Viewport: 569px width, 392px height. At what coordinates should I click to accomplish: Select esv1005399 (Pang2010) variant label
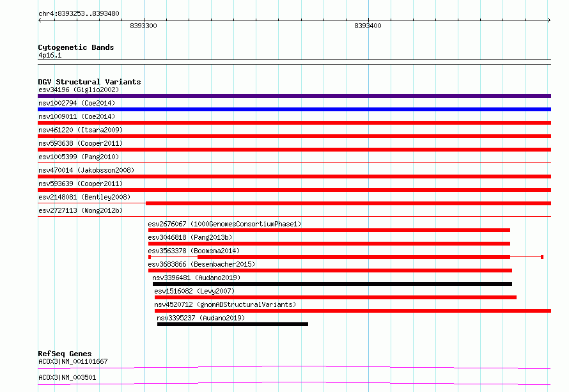[79, 157]
